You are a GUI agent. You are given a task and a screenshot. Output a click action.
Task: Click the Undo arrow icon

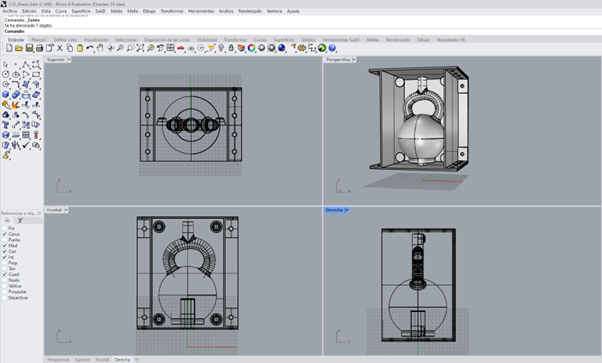click(90, 48)
